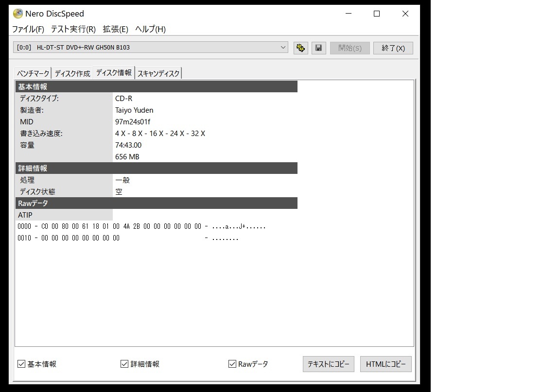The width and height of the screenshot is (560, 392).
Task: Click the disc state value 空
Action: pos(119,192)
